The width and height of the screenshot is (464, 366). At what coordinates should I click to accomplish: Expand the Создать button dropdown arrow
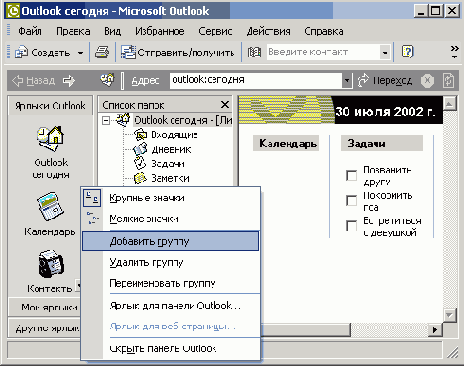pyautogui.click(x=80, y=53)
